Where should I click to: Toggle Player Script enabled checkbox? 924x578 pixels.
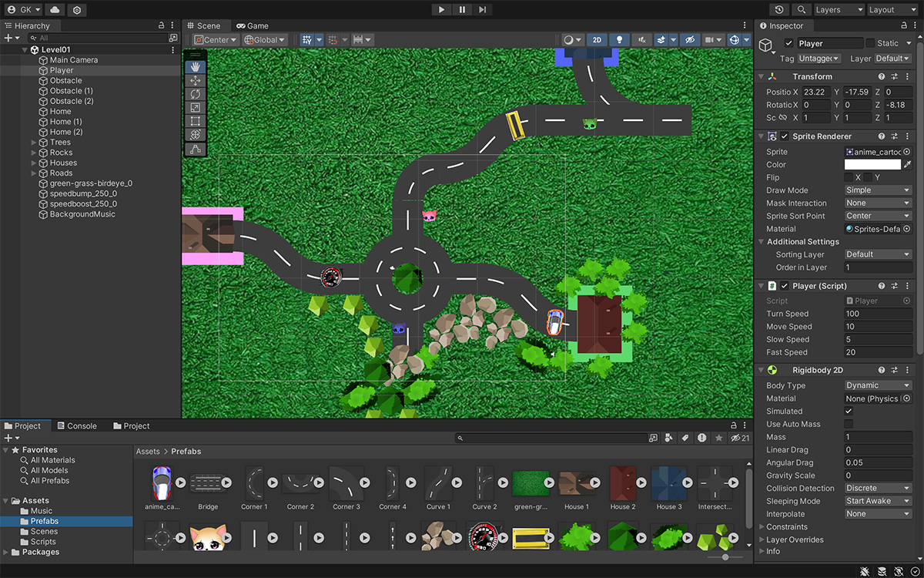coord(785,286)
